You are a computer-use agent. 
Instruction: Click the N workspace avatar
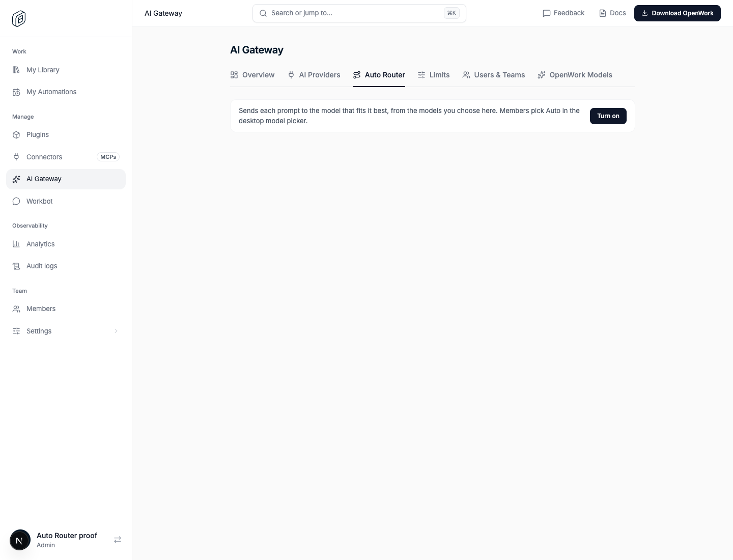coord(20,540)
